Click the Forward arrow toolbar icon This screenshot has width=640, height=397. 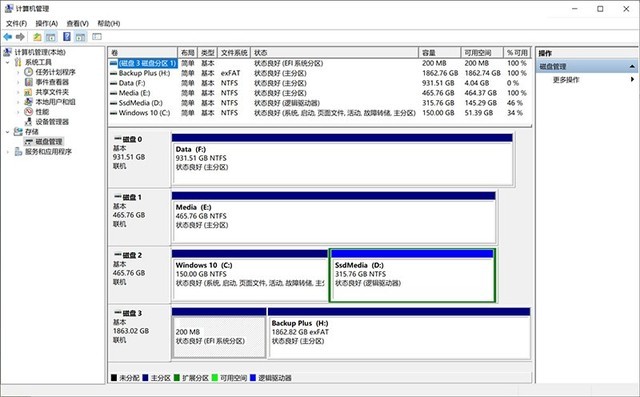[x=20, y=37]
